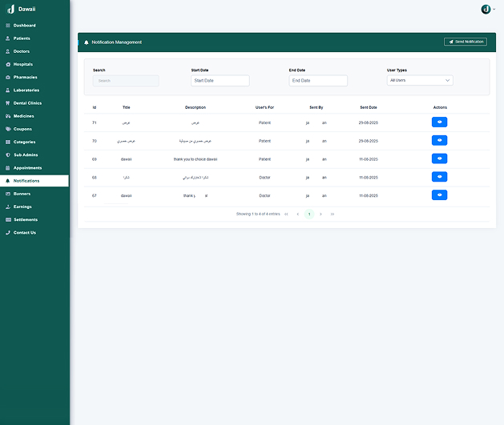Click the Description column header
504x425 pixels.
pos(196,107)
